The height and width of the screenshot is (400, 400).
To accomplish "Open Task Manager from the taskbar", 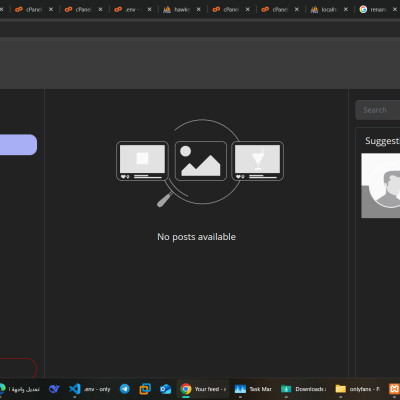I will [253, 389].
